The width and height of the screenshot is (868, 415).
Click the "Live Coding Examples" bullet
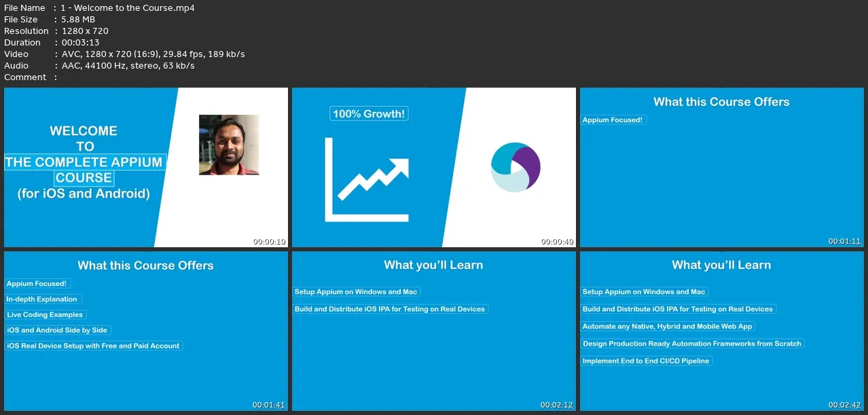pyautogui.click(x=46, y=314)
